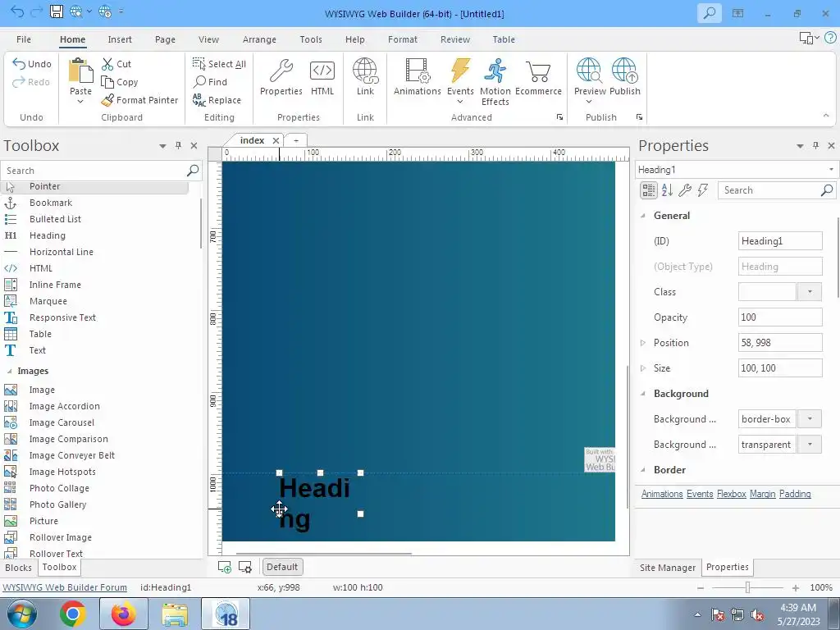Open Animations in the ribbon

[x=418, y=76]
